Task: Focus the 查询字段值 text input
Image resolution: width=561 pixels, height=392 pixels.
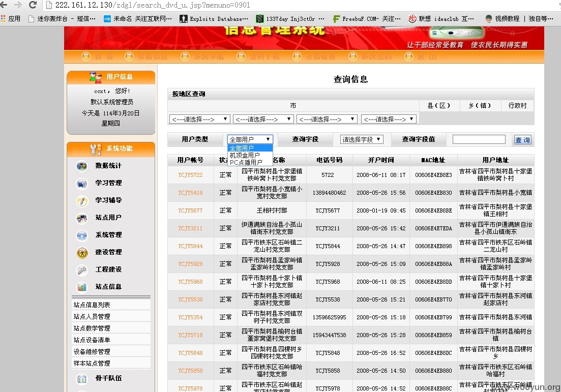Action: click(x=479, y=139)
